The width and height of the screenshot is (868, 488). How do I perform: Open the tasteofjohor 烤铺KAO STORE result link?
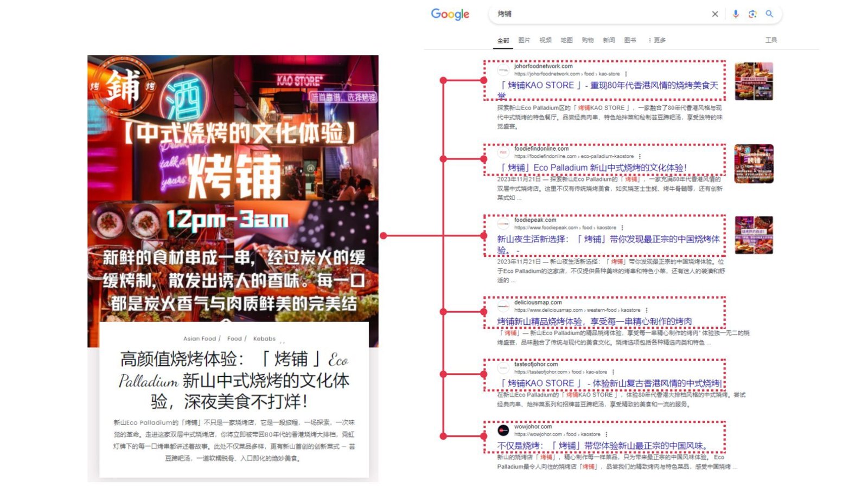(610, 383)
